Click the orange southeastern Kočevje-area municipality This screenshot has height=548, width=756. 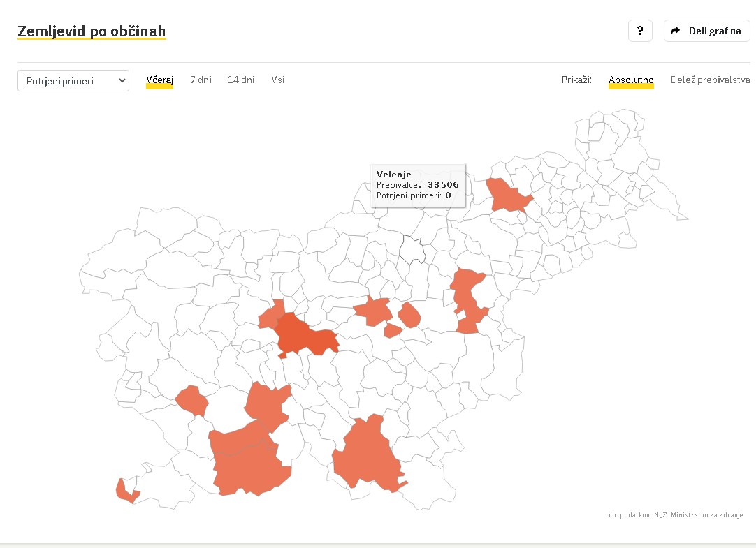(368, 455)
